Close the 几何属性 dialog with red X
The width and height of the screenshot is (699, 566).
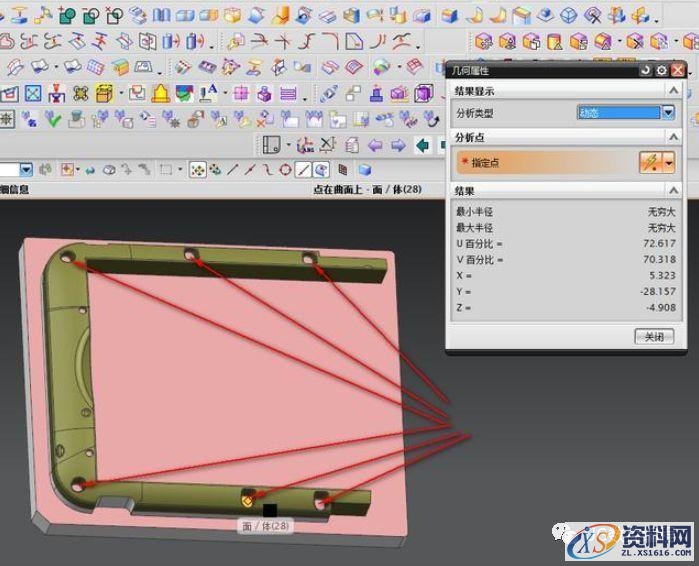[678, 71]
